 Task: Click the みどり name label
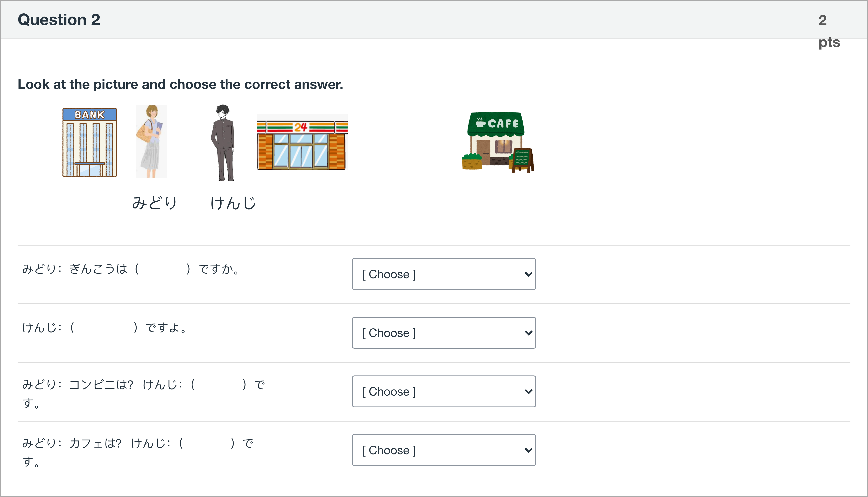[155, 203]
